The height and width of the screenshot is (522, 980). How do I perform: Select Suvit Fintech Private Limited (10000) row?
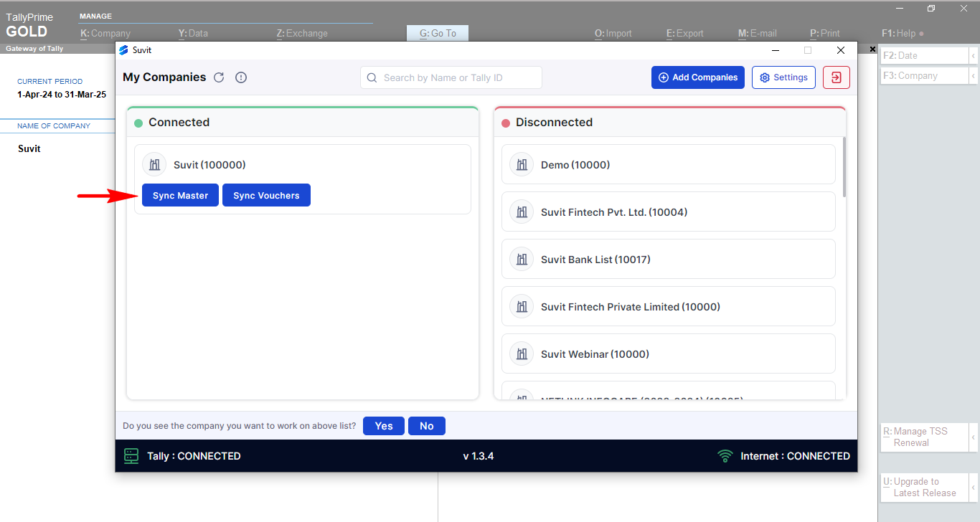[669, 307]
